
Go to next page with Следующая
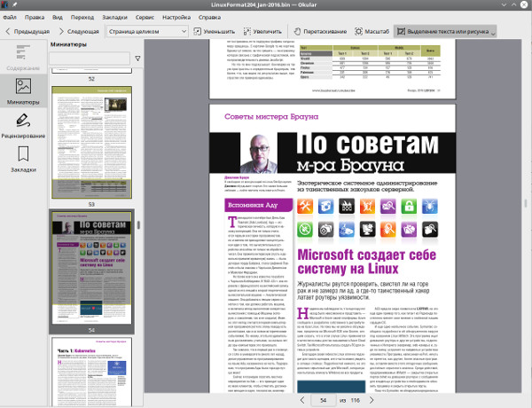(79, 32)
